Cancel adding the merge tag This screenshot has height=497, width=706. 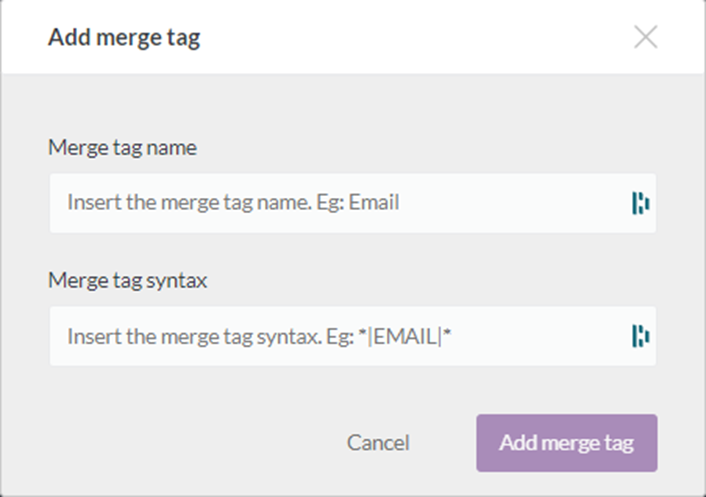point(378,443)
